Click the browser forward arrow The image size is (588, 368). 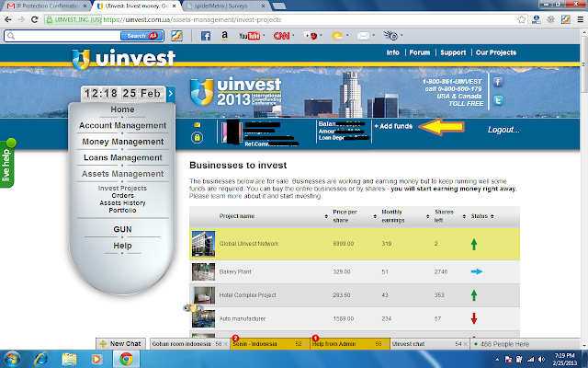[21, 19]
